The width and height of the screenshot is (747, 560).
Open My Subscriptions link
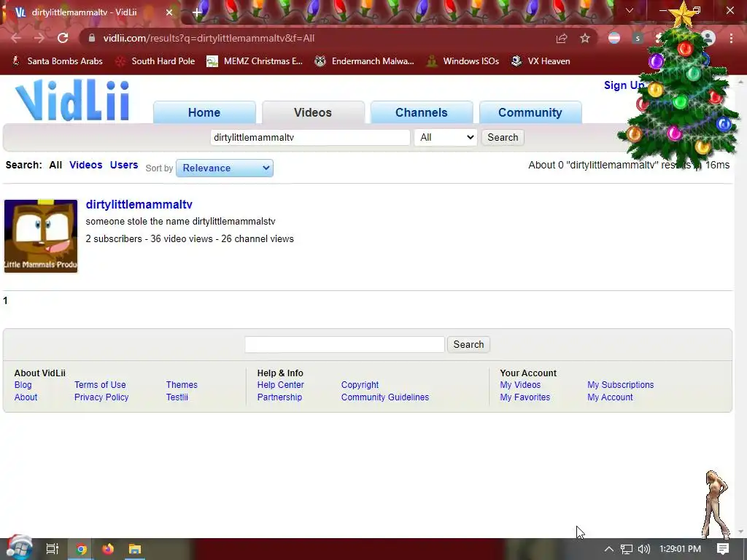point(620,385)
